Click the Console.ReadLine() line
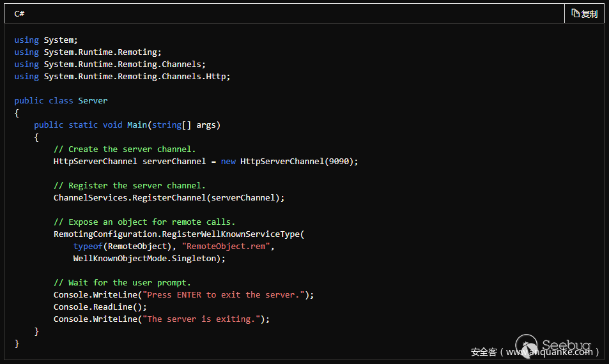This screenshot has height=364, width=609. click(x=100, y=307)
